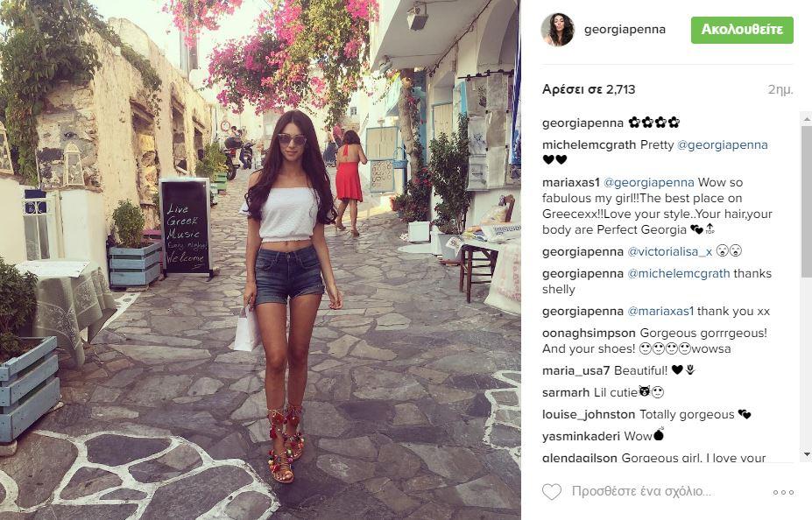Click the @victorialisa_x mention
This screenshot has width=812, height=520.
pos(669,252)
